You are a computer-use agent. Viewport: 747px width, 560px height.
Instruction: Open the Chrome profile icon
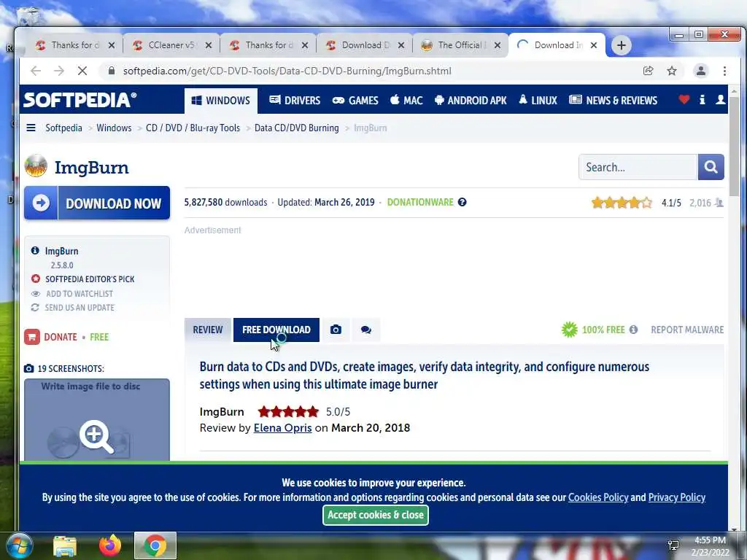pyautogui.click(x=701, y=71)
